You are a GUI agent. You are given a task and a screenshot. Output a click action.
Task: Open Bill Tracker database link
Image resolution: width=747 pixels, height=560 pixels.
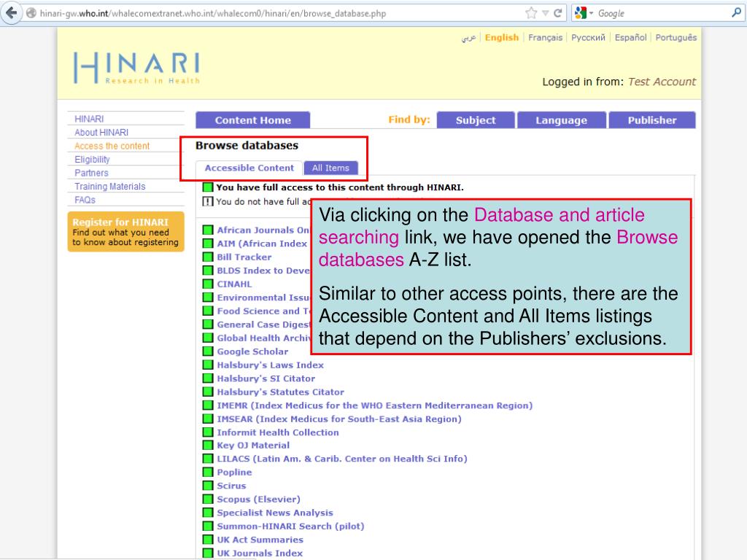tap(244, 257)
